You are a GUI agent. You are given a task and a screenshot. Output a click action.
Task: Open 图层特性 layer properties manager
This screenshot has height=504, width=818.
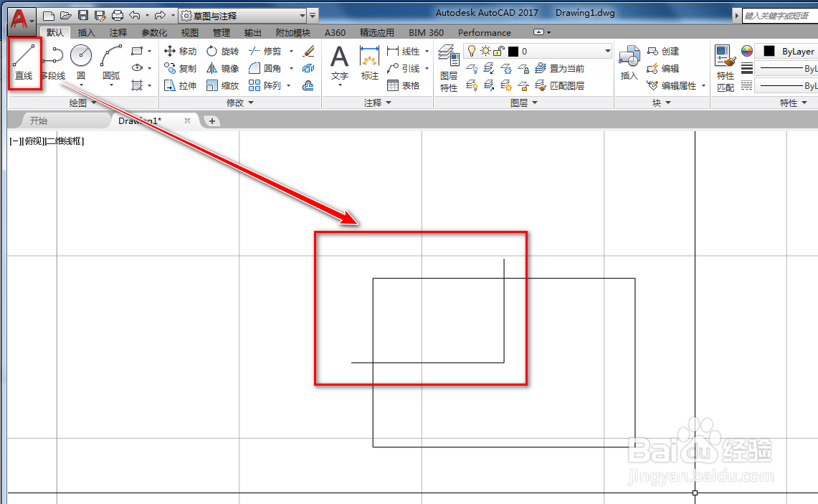(x=449, y=69)
